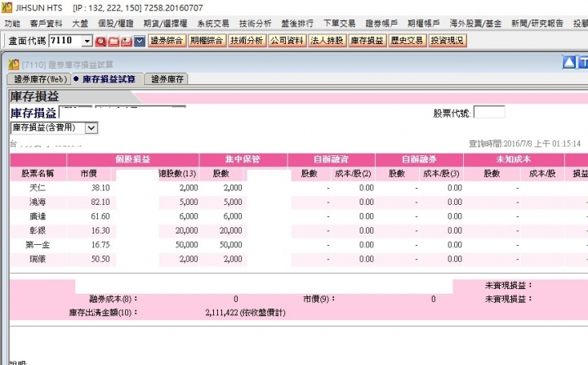Click the 38.10 market price cell
The image size is (588, 365).
coord(100,188)
